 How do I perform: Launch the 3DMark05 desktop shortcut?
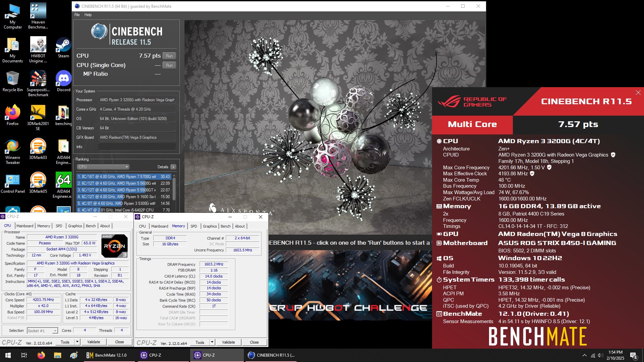click(38, 183)
